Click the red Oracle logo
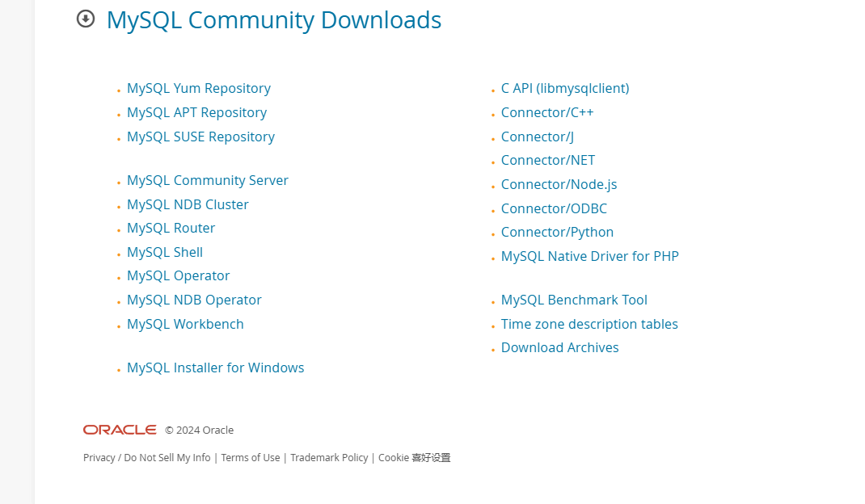The image size is (865, 504). coord(120,430)
